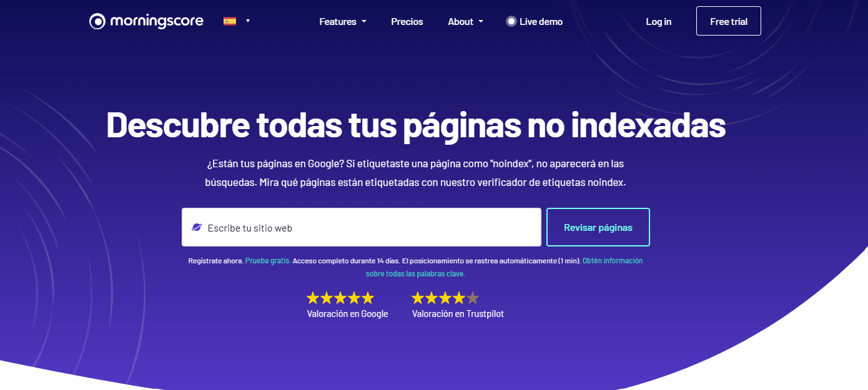The height and width of the screenshot is (390, 868).
Task: Click the Spanish flag icon
Action: 230,21
